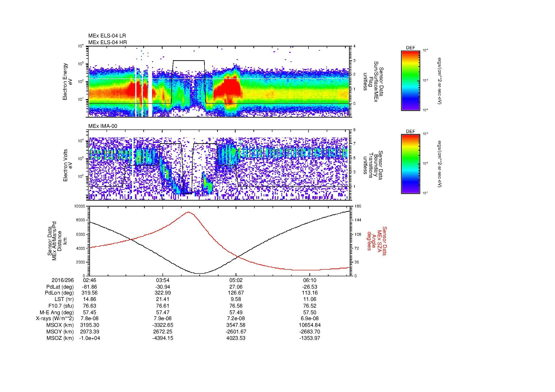Click the LST value 11.06

[310, 300]
